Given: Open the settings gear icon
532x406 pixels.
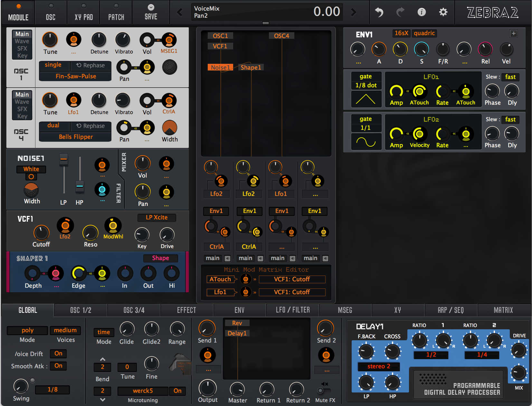Looking at the screenshot, I should pyautogui.click(x=443, y=12).
